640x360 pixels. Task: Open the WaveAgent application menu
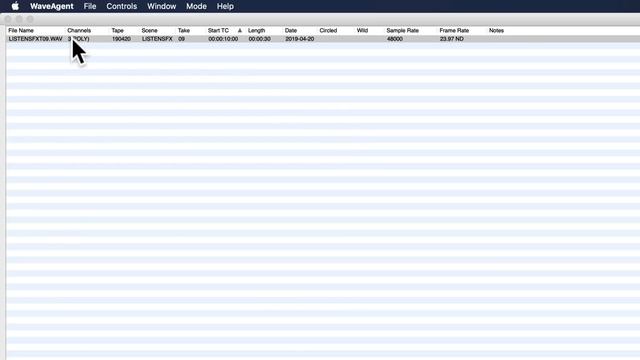point(52,6)
